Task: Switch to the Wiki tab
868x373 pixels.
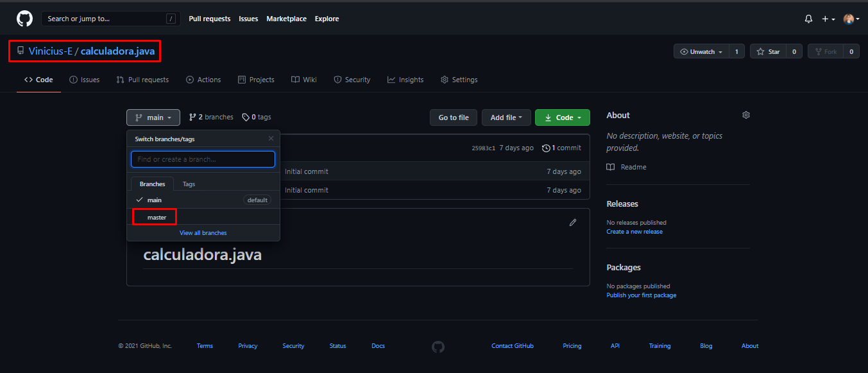Action: (304, 80)
